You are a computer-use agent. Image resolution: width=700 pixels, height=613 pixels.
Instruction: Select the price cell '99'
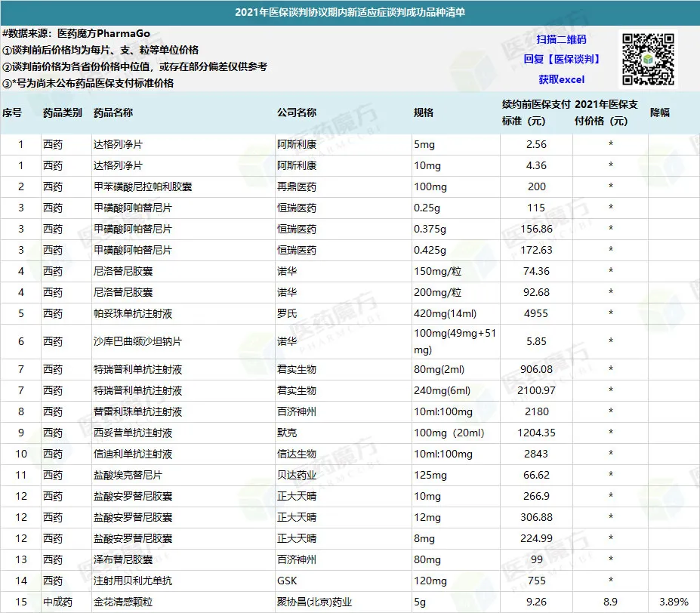pos(536,560)
